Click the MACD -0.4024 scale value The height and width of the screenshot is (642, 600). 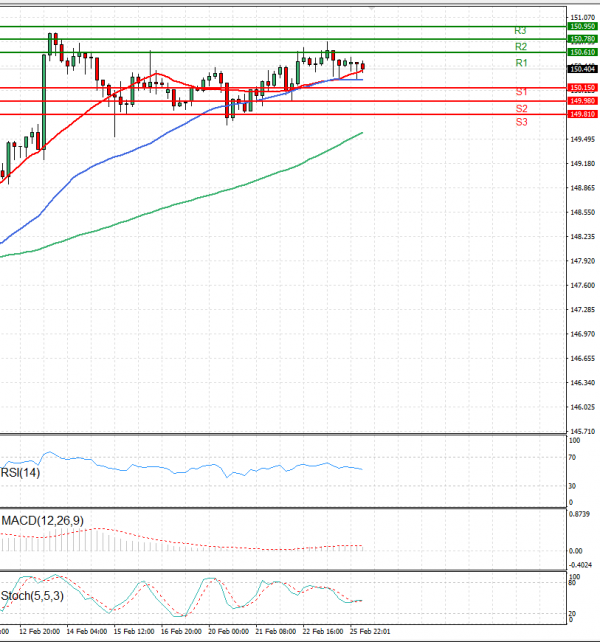(580, 565)
